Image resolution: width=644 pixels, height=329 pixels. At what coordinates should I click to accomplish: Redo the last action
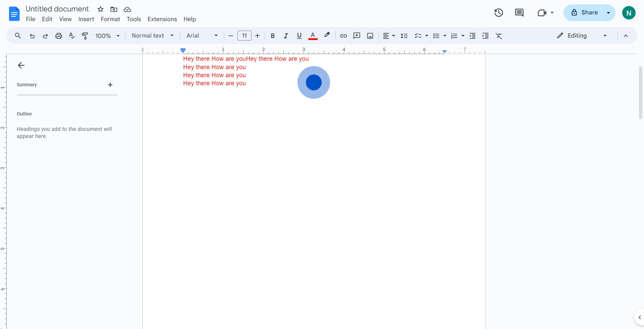pyautogui.click(x=45, y=36)
